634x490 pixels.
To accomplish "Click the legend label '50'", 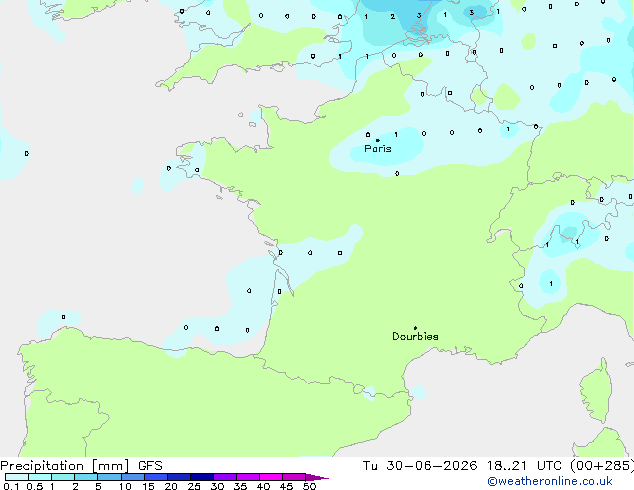I will [309, 486].
